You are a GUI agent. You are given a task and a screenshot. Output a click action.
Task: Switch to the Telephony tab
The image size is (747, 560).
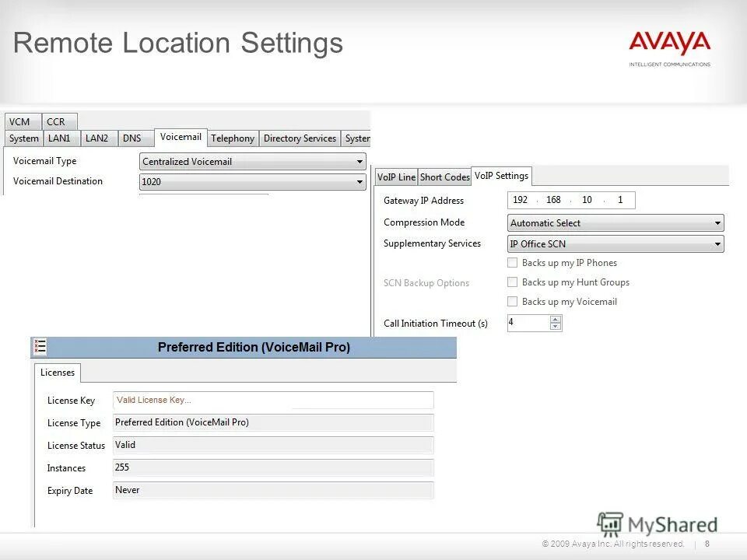click(x=233, y=138)
